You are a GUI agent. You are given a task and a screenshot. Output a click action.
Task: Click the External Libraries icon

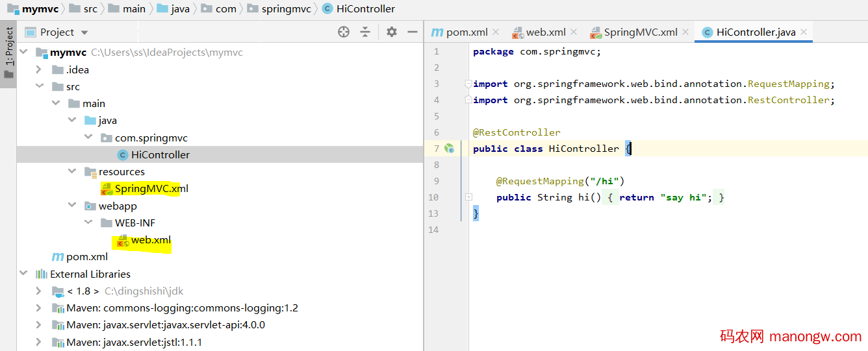coord(41,274)
